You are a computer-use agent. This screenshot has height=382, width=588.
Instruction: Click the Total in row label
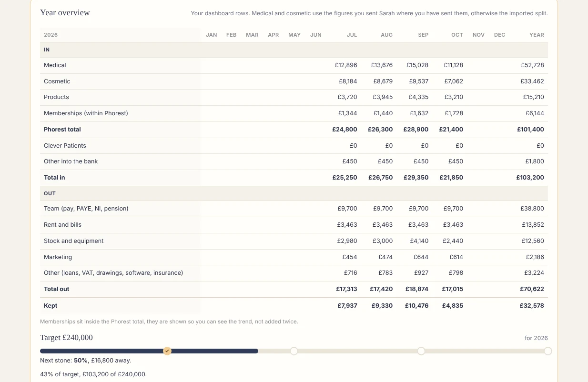tap(54, 178)
